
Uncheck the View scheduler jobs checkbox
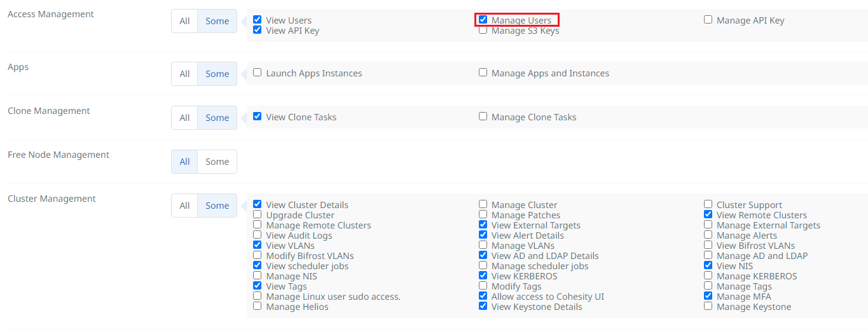pos(257,265)
